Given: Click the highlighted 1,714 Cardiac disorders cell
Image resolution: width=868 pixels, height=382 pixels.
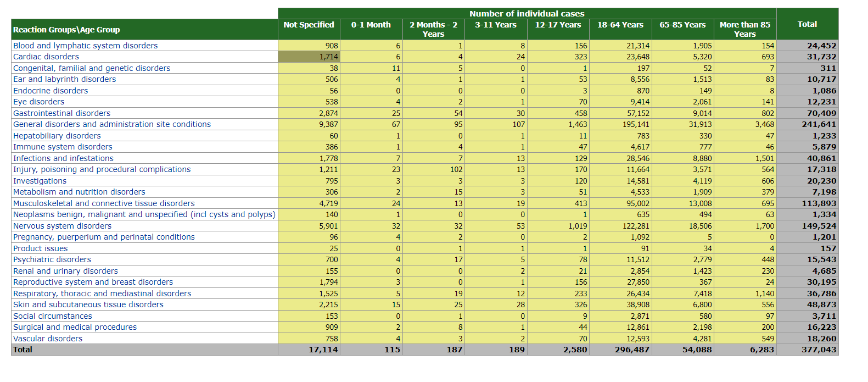Looking at the screenshot, I should [309, 57].
